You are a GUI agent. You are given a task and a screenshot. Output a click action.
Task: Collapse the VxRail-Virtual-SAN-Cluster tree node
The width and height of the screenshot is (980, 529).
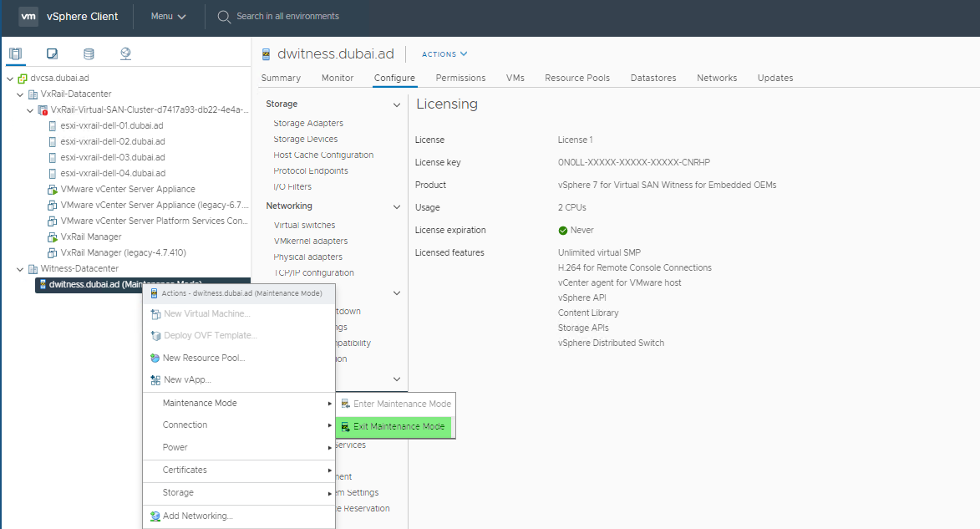pos(30,110)
